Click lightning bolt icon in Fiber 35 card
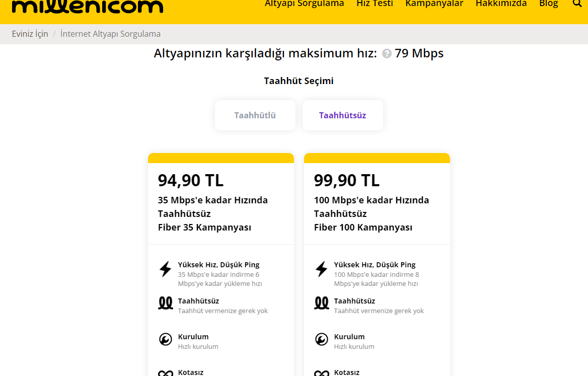The width and height of the screenshot is (588, 376). pyautogui.click(x=166, y=269)
